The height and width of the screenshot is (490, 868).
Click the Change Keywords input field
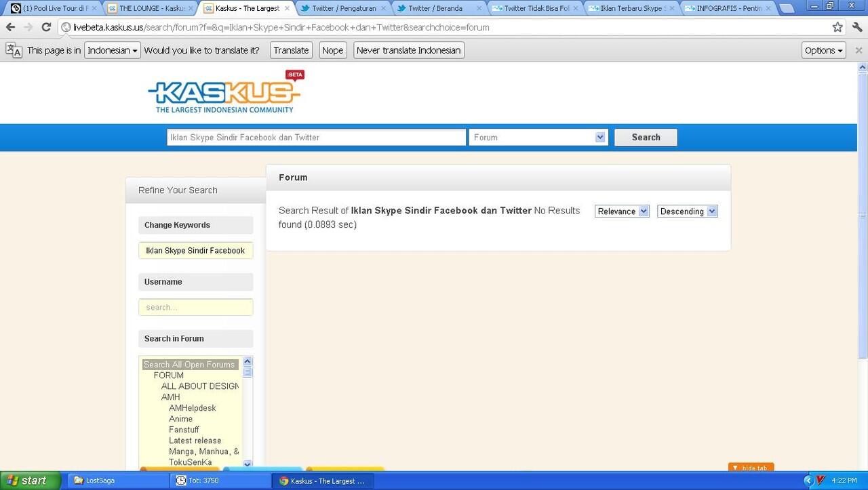196,250
